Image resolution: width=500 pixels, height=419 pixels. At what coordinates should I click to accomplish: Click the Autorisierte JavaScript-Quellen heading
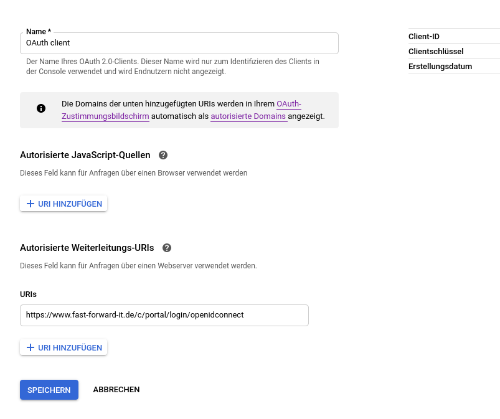coord(85,155)
